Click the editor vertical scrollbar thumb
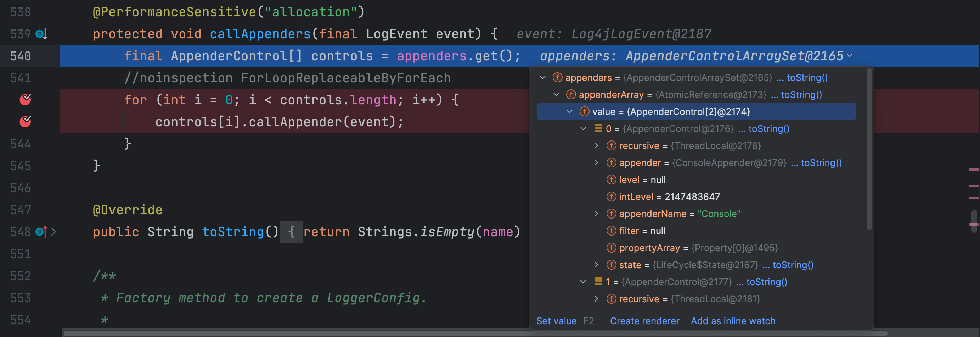The image size is (980, 337). coord(974,221)
